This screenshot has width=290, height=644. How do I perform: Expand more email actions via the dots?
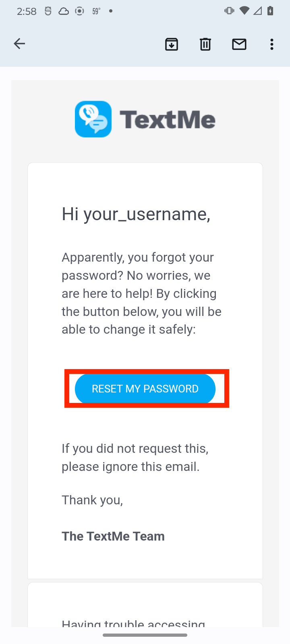(x=271, y=44)
